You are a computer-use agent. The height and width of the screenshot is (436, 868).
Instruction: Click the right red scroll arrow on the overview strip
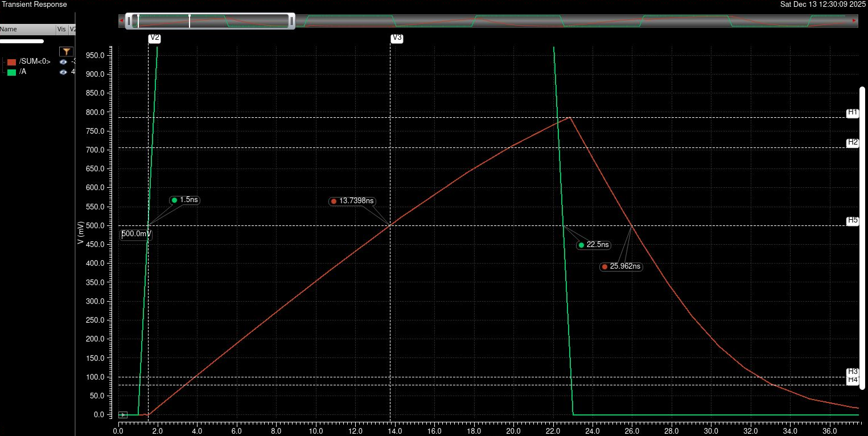click(x=853, y=20)
